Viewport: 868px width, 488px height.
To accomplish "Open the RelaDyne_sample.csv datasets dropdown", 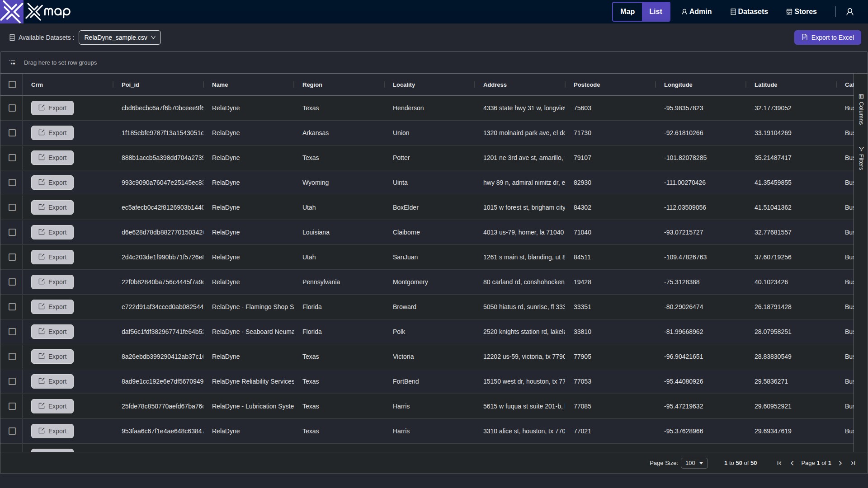I will [120, 38].
